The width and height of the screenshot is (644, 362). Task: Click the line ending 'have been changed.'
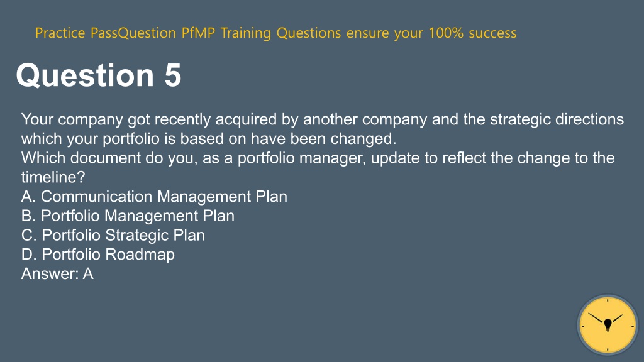209,139
